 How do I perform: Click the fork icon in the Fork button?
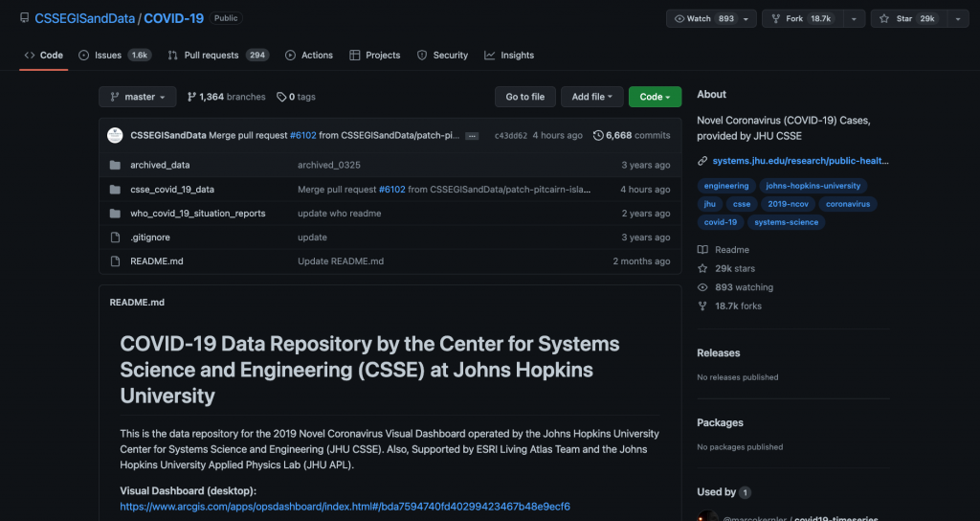coord(775,19)
